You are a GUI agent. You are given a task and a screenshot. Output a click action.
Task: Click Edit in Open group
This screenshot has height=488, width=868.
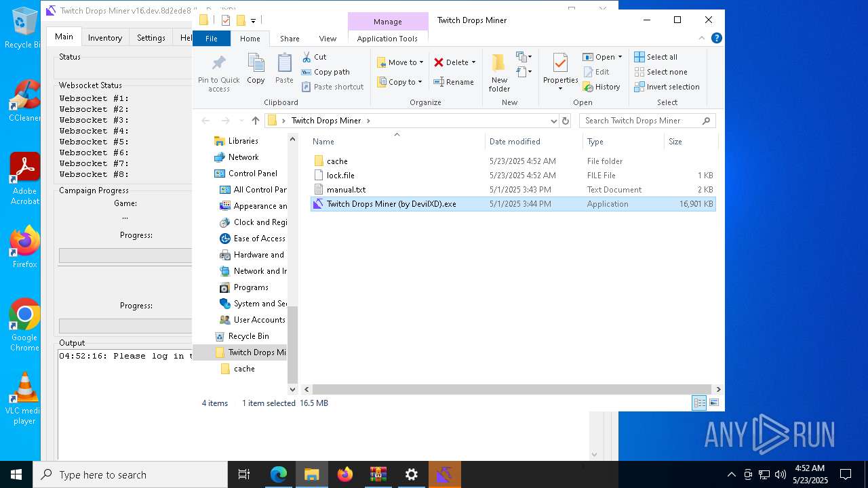pos(595,72)
